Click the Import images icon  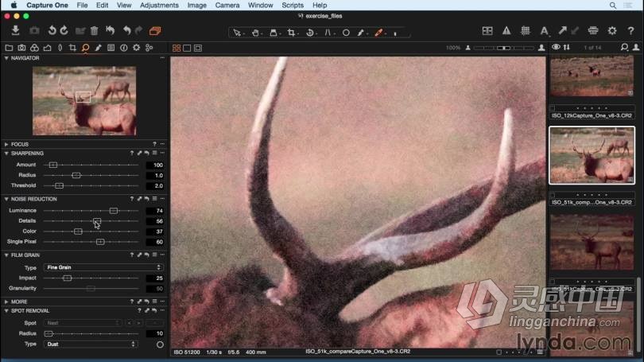point(16,30)
